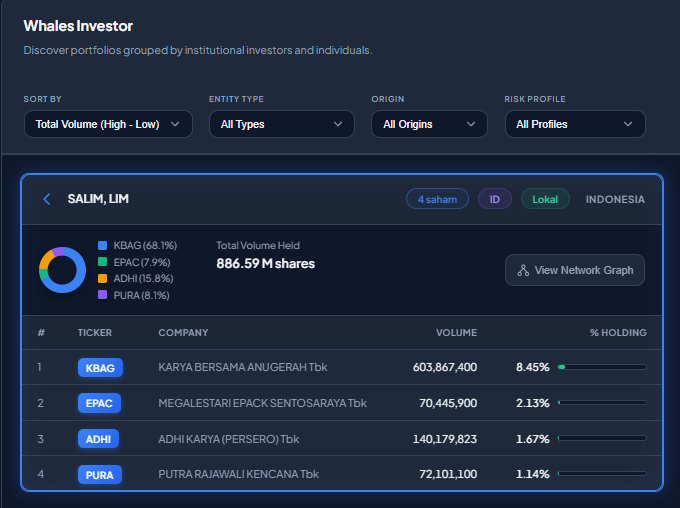Click the network graph icon

click(x=523, y=270)
